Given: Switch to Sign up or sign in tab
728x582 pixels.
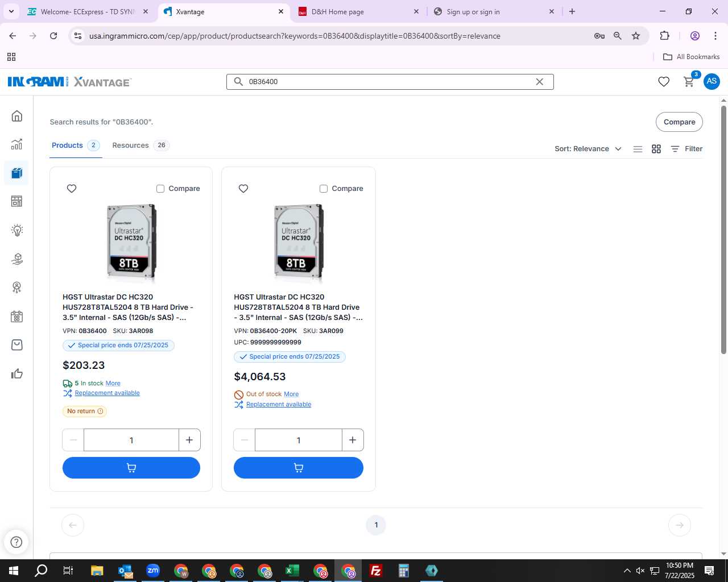Looking at the screenshot, I should click(x=494, y=11).
